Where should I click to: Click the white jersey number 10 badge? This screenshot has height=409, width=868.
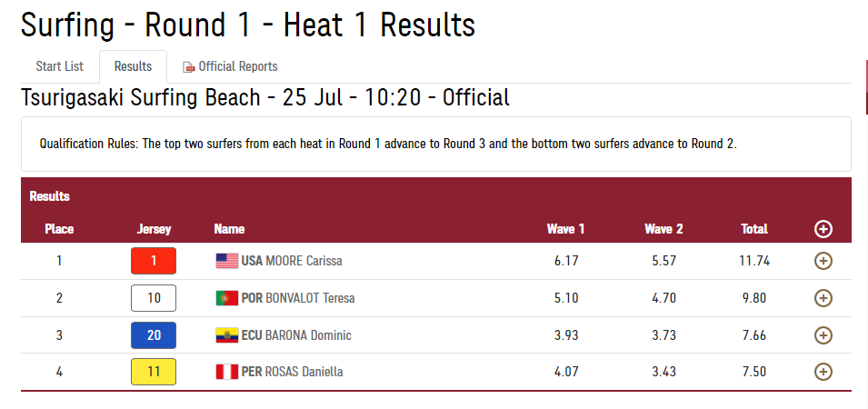tap(154, 298)
